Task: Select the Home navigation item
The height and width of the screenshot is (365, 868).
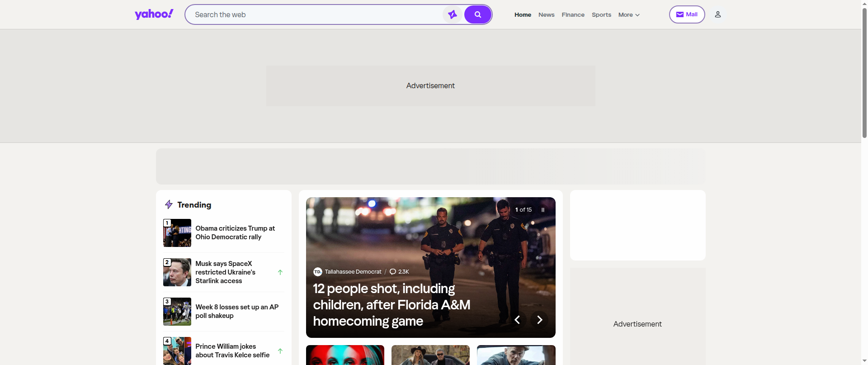Action: (523, 15)
